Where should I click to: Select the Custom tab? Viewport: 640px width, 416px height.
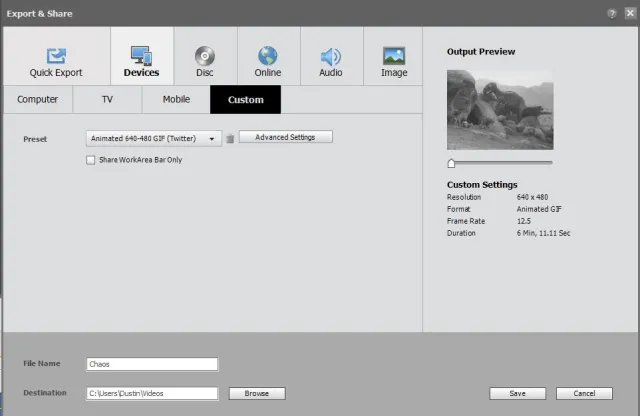[x=245, y=100]
